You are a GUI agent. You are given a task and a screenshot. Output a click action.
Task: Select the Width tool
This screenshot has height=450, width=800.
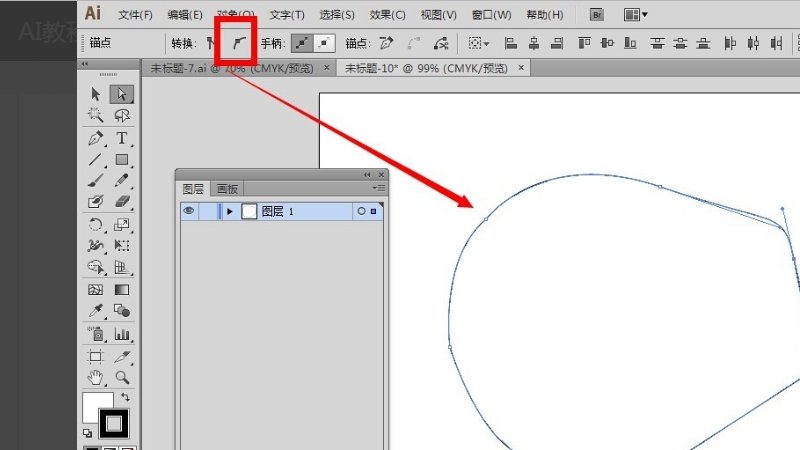click(95, 246)
